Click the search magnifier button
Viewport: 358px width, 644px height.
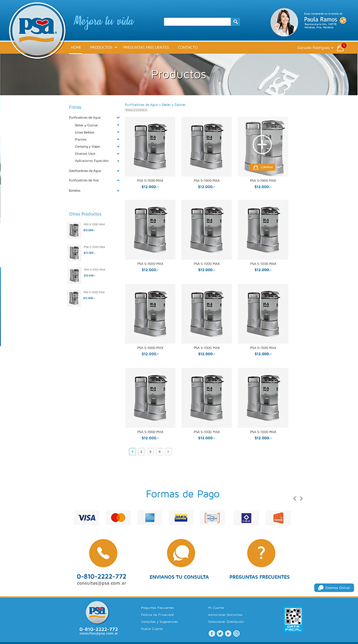tap(236, 22)
